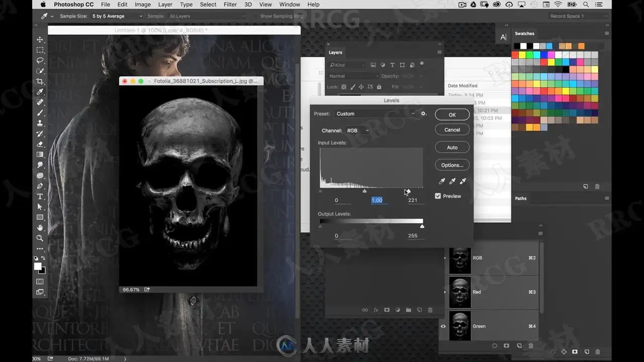644x362 pixels.
Task: Open the Levels preset options gear
Action: pos(424,114)
